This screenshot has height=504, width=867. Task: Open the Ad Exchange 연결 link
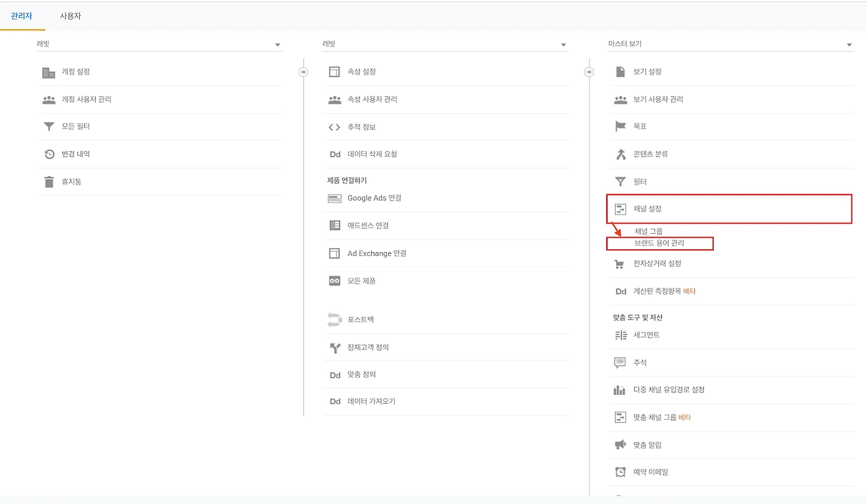click(x=377, y=253)
